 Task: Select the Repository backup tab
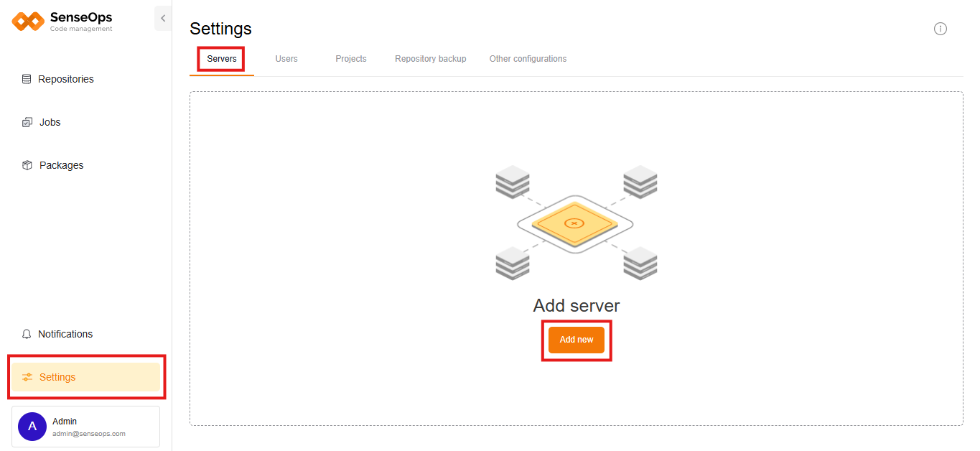(430, 59)
